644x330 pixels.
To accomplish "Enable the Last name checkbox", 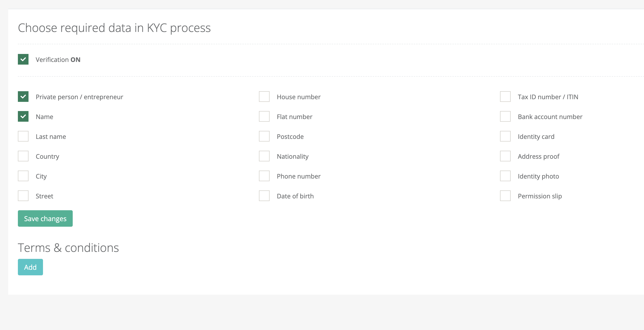I will coord(23,136).
